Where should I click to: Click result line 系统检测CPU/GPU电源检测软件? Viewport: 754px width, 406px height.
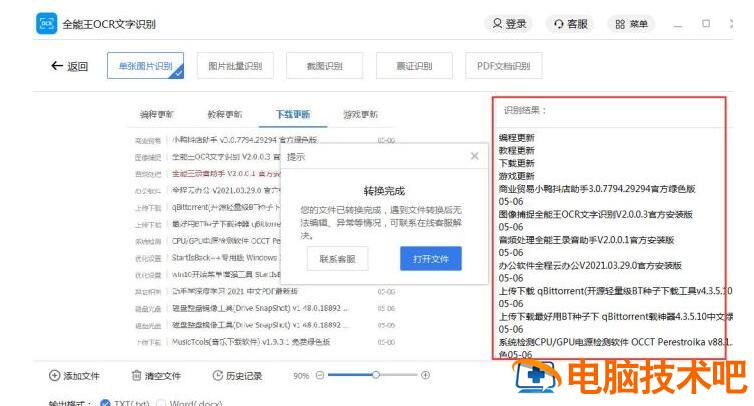point(616,342)
